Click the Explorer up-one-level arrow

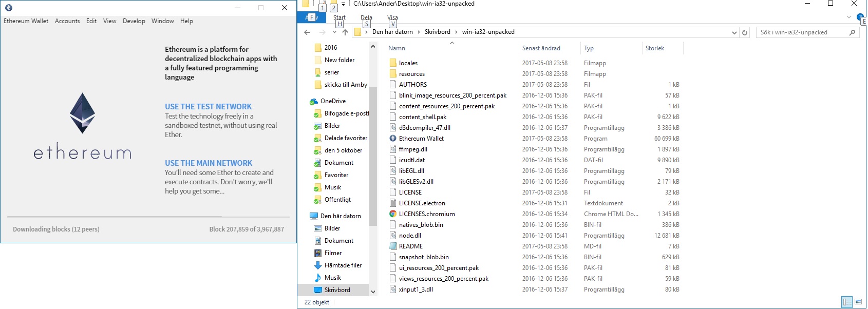[345, 32]
